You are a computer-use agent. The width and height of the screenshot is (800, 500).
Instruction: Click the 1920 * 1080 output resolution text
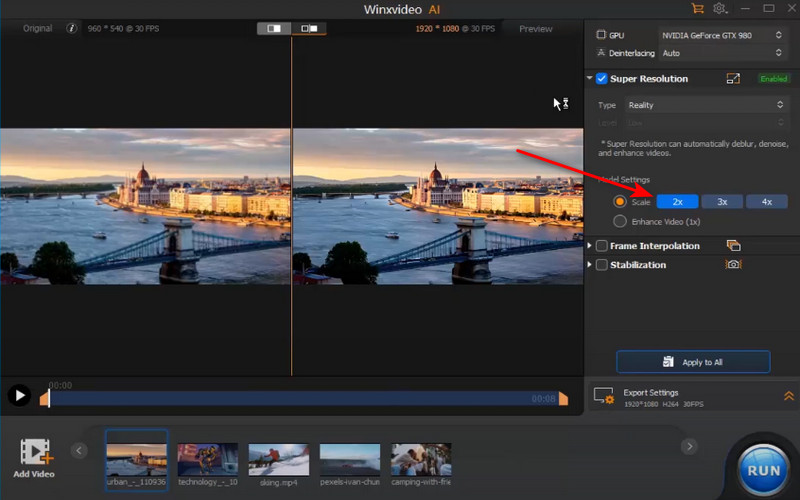click(437, 29)
